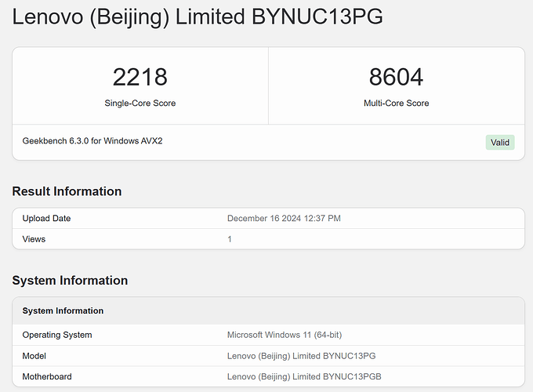The height and width of the screenshot is (392, 533).
Task: Click the Model row label
Action: pyautogui.click(x=35, y=356)
